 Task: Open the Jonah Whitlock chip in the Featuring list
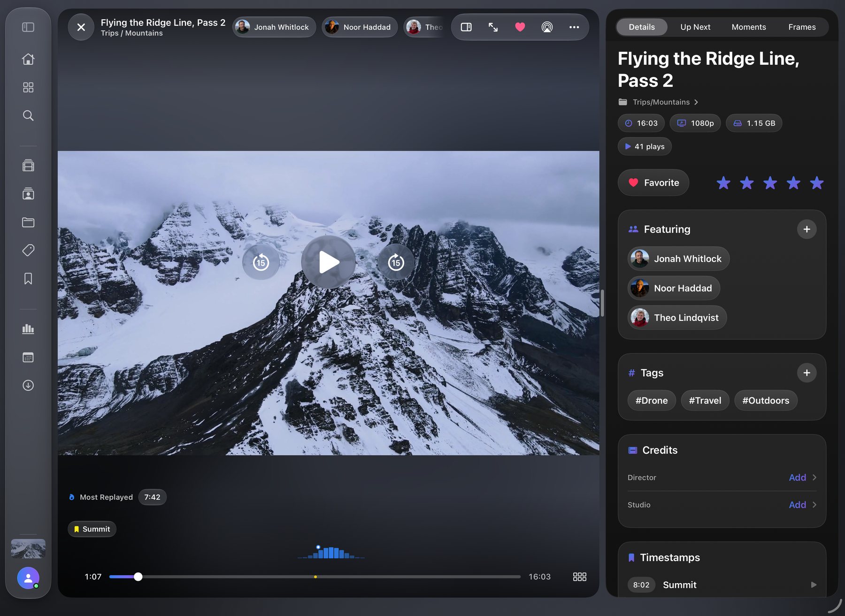pyautogui.click(x=678, y=259)
